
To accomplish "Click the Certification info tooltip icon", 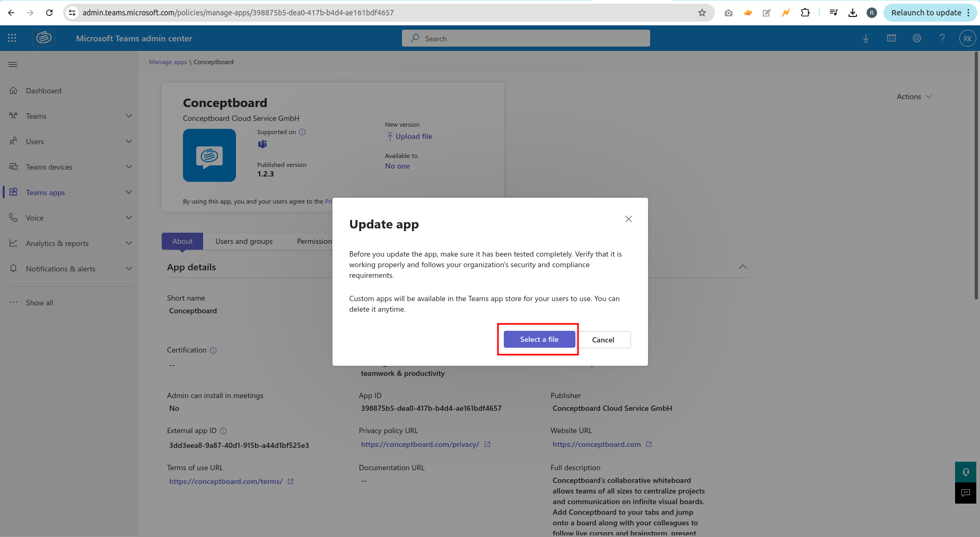I will pyautogui.click(x=213, y=350).
